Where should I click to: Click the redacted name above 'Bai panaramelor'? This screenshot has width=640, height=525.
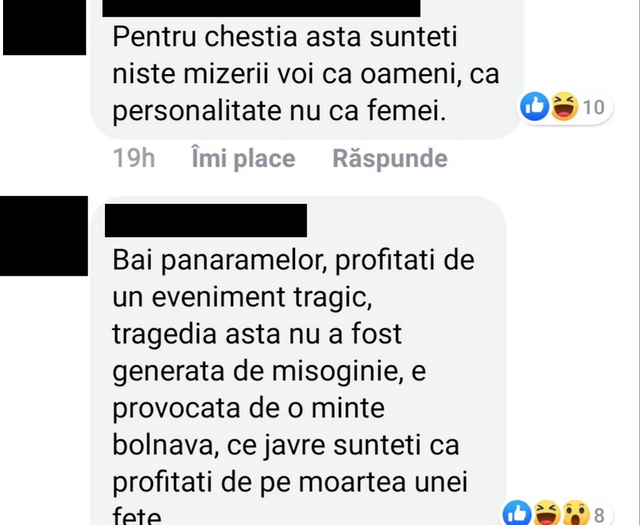(x=206, y=220)
